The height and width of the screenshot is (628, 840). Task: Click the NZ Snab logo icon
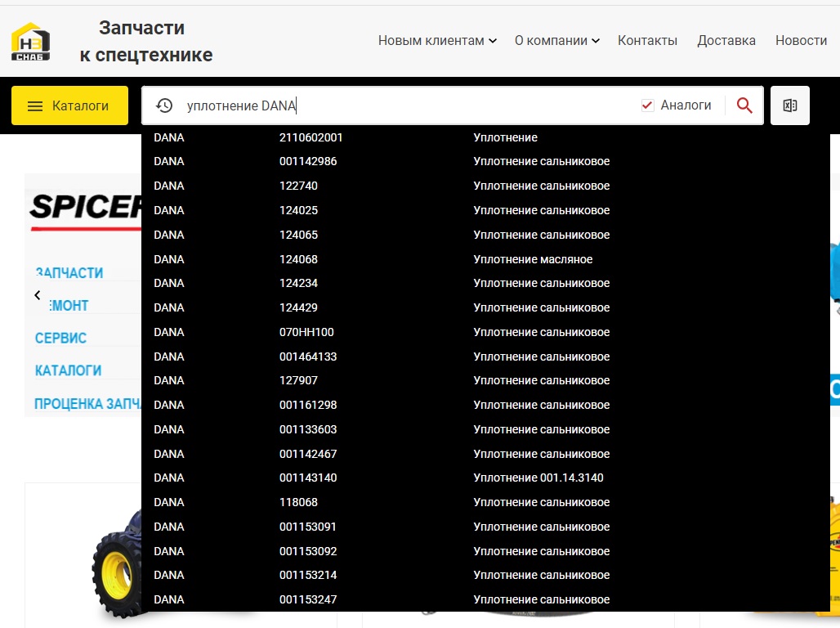click(30, 41)
